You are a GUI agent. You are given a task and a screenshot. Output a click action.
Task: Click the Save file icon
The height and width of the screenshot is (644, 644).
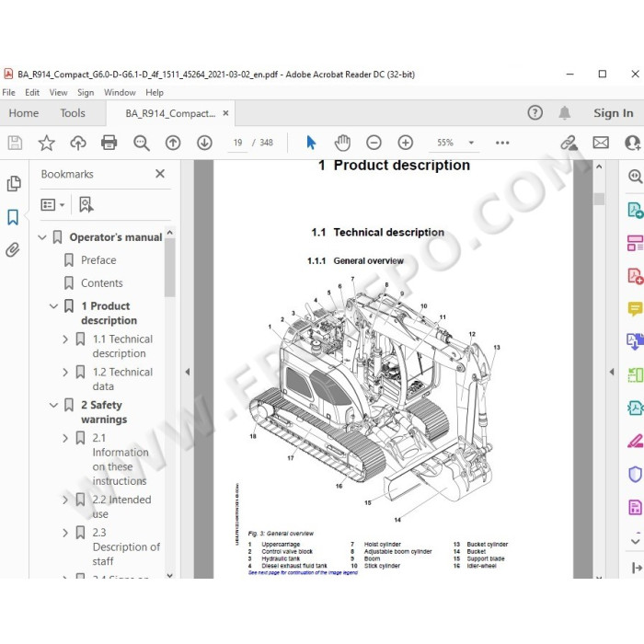[15, 143]
